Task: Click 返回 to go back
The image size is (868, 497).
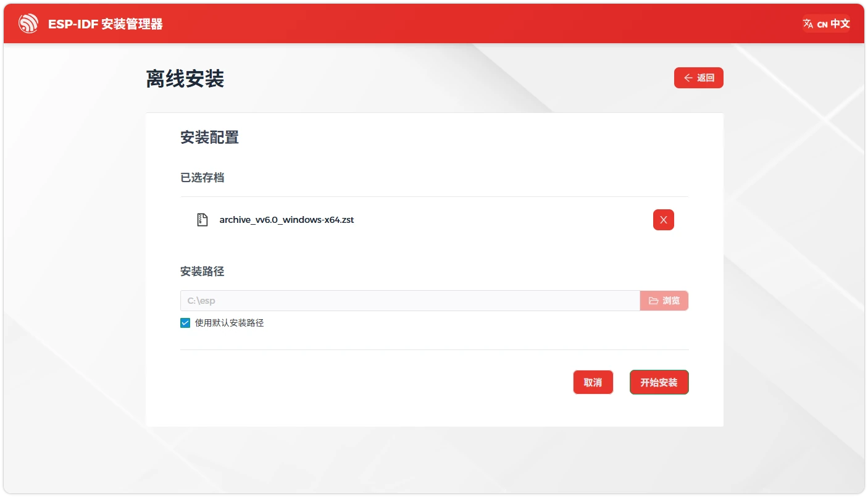Action: click(x=698, y=78)
